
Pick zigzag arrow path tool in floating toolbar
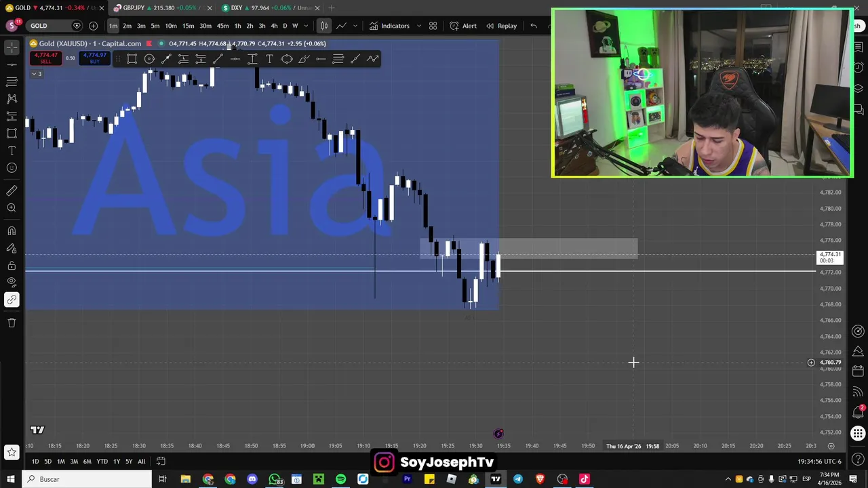click(x=372, y=59)
